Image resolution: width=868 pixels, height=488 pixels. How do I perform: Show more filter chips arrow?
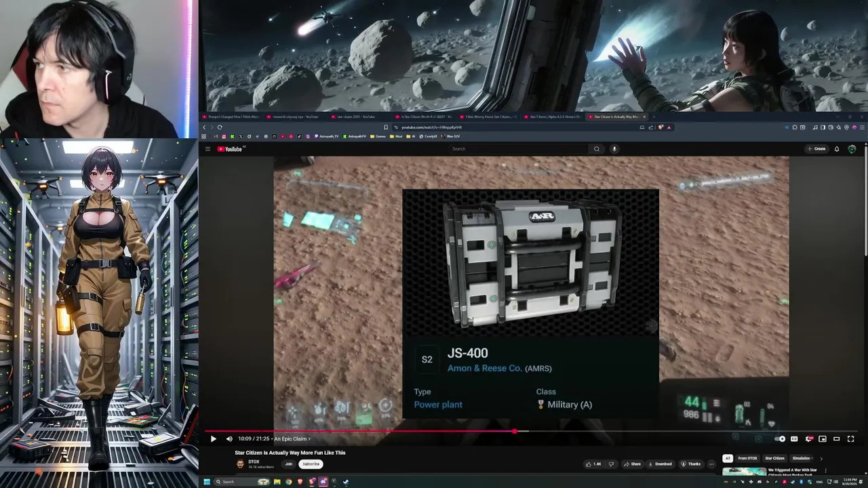[x=821, y=459]
